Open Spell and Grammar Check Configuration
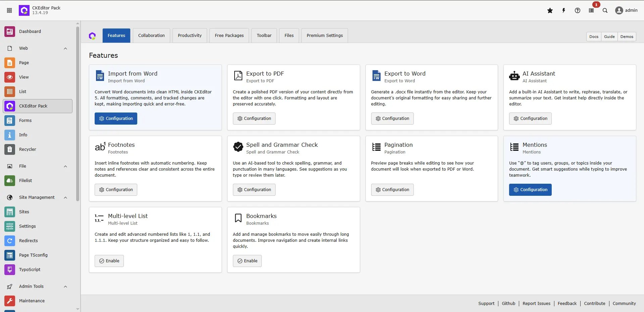644x312 pixels. [254, 190]
